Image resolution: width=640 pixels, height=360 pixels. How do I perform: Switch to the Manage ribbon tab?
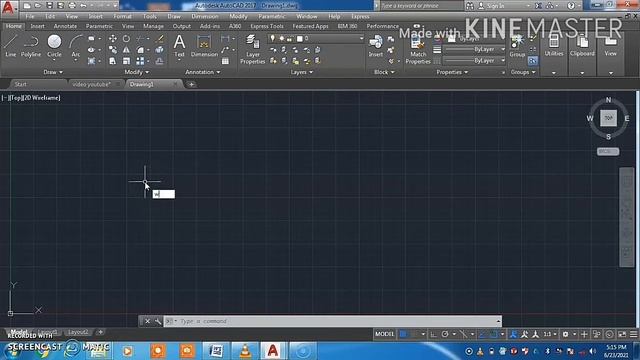(153, 26)
